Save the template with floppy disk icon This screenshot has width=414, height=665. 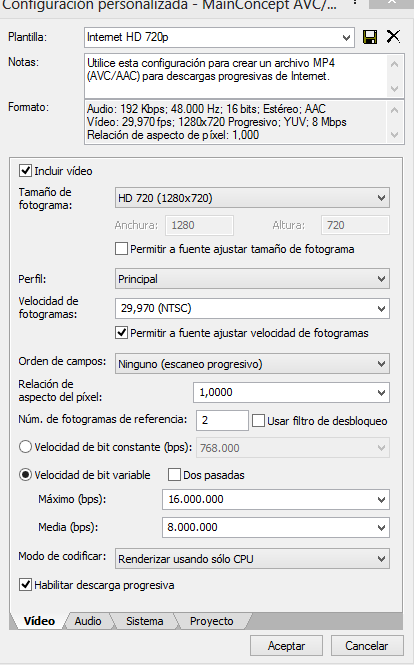(x=370, y=37)
